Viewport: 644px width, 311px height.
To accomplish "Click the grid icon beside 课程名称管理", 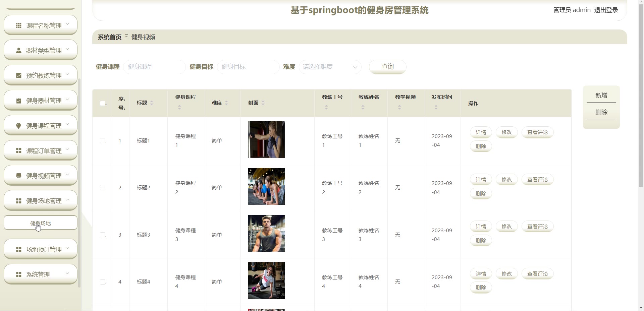I will 19,25.
